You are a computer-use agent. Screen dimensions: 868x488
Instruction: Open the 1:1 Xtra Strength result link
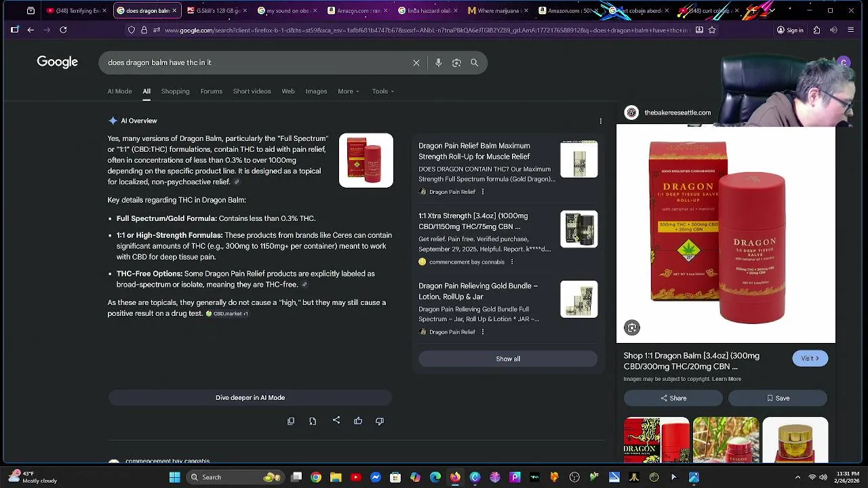(x=473, y=221)
